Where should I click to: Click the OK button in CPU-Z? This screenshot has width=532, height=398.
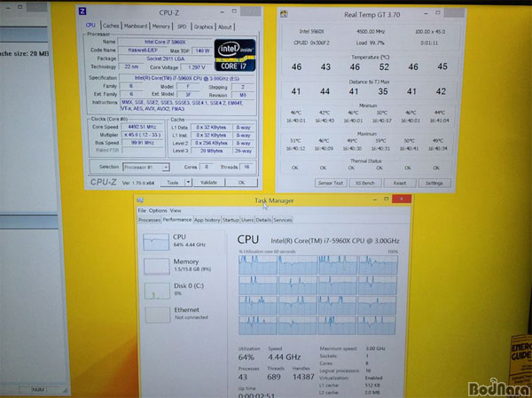(241, 183)
